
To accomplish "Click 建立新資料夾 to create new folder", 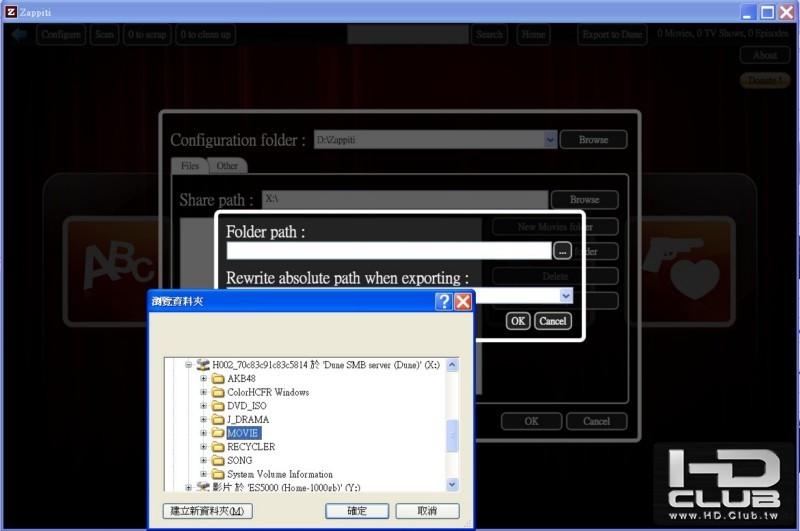I will point(208,511).
